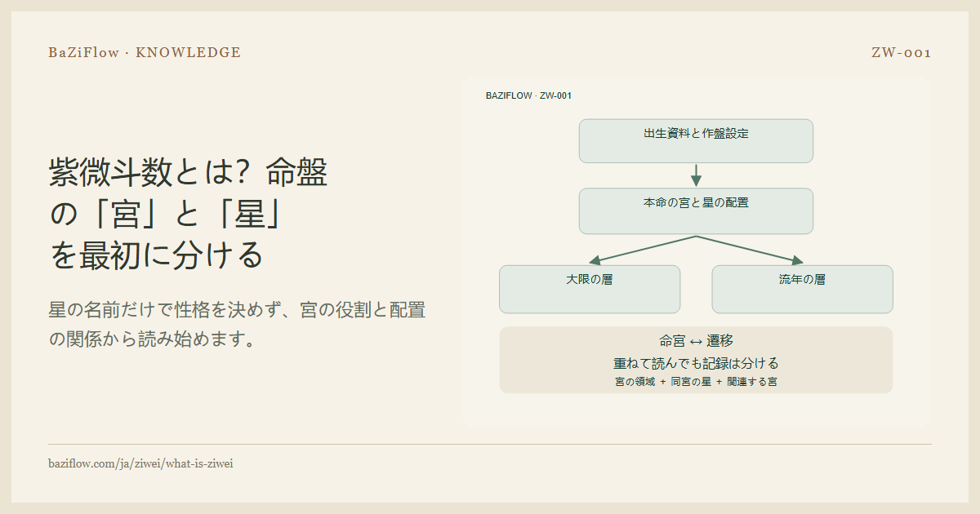Viewport: 980px width, 514px height.
Task: Select the 大限の層 box
Action: click(590, 289)
